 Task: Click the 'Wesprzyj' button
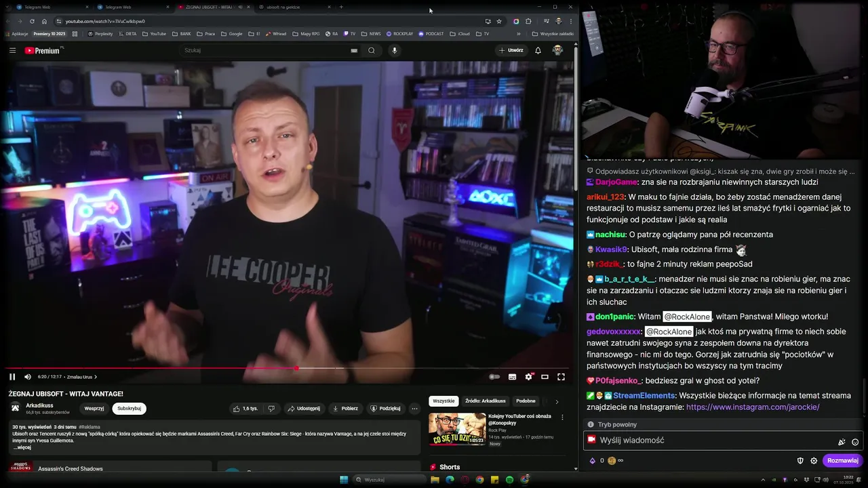[94, 409]
